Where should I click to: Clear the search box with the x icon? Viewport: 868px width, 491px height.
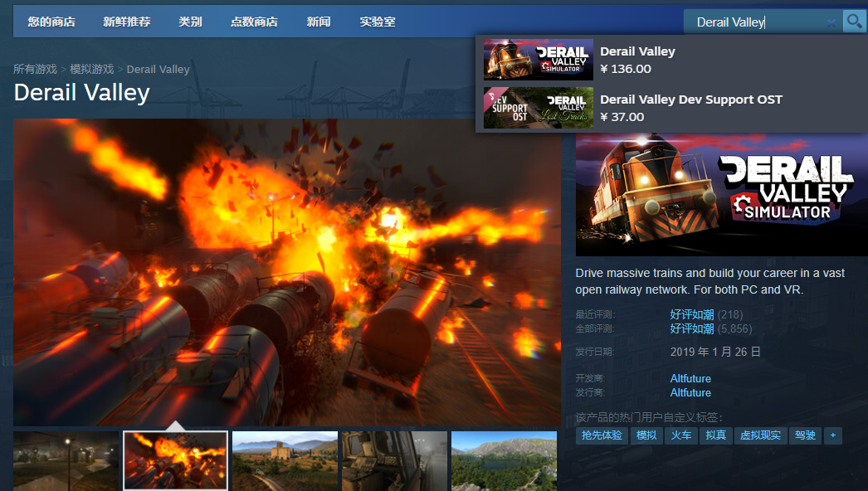point(831,22)
